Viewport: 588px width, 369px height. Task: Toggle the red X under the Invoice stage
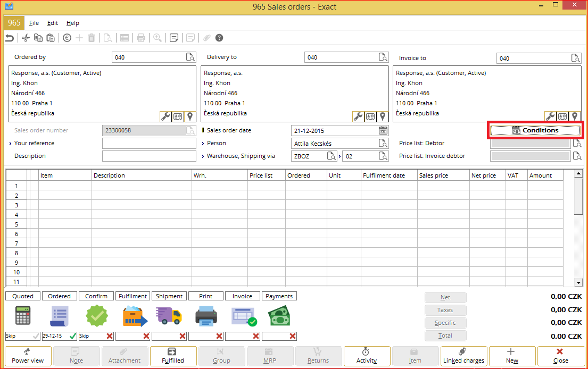click(x=256, y=336)
